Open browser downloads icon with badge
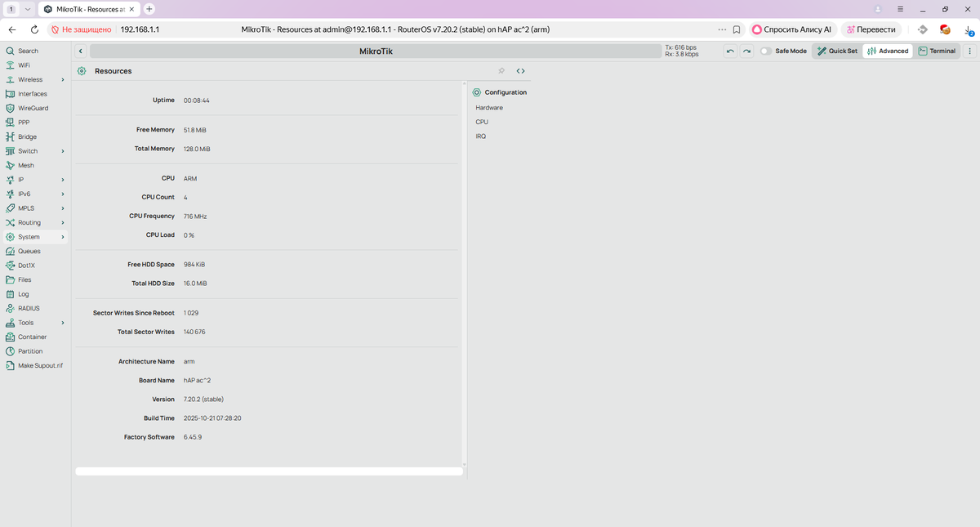This screenshot has height=527, width=980. pyautogui.click(x=969, y=29)
